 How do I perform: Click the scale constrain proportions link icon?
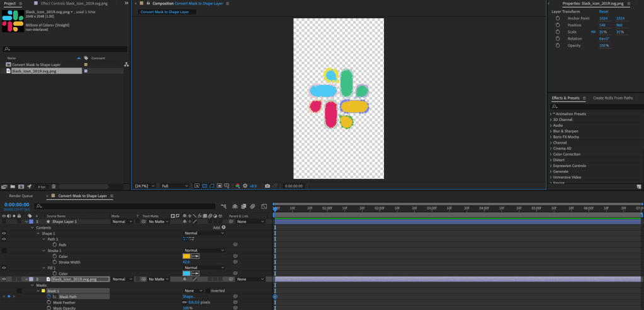click(x=592, y=32)
